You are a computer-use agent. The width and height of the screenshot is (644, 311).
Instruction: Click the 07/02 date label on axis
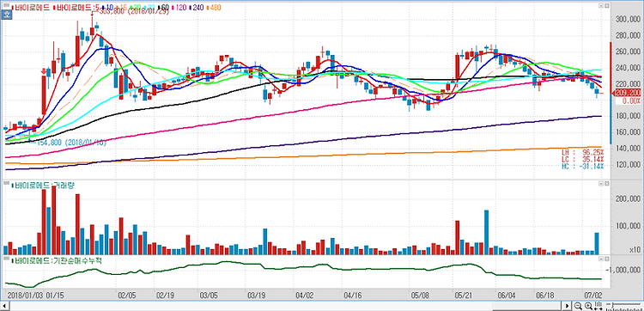point(592,296)
